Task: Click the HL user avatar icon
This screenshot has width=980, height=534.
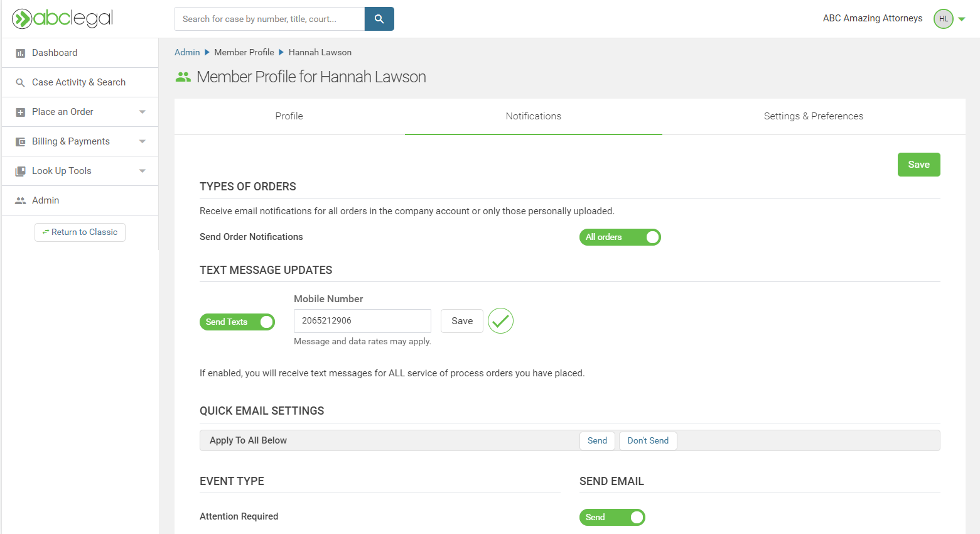Action: coord(943,19)
